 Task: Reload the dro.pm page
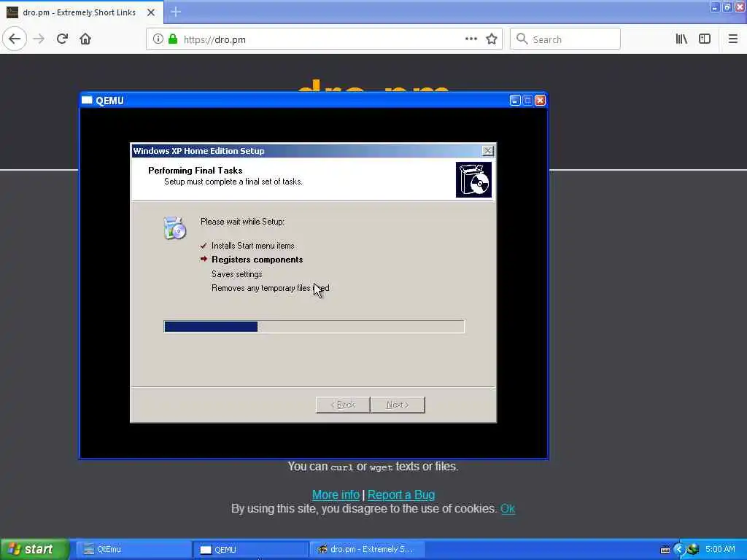coord(62,39)
